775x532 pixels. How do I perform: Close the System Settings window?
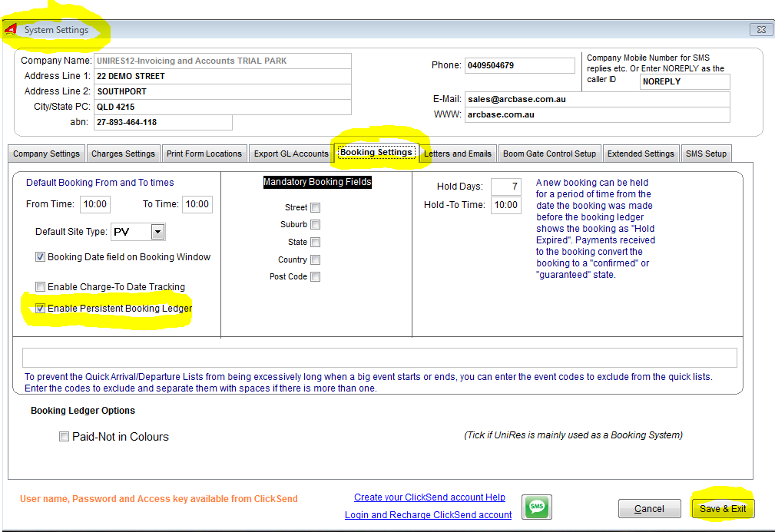761,30
